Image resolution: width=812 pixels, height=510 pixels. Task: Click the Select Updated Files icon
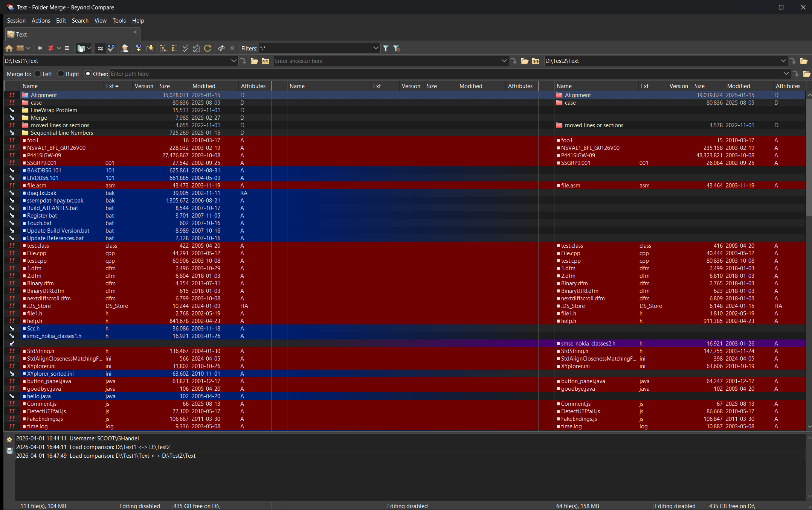click(x=196, y=48)
